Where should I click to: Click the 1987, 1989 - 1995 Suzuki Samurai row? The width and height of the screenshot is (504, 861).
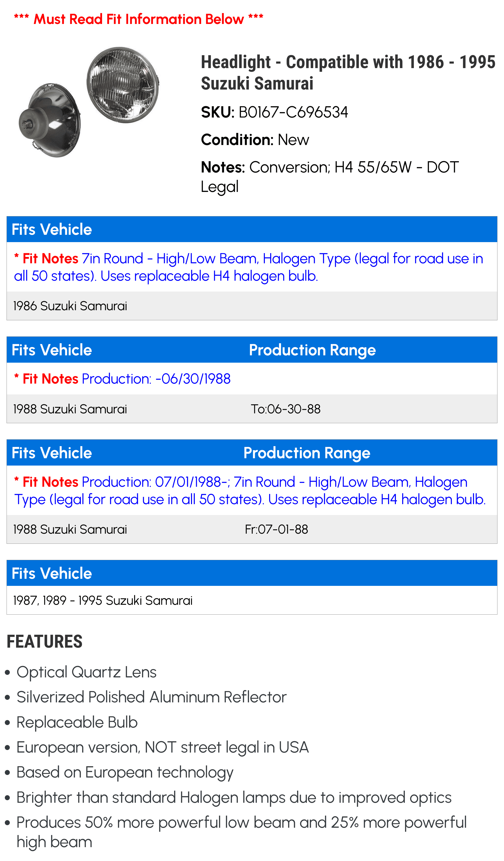tap(252, 600)
